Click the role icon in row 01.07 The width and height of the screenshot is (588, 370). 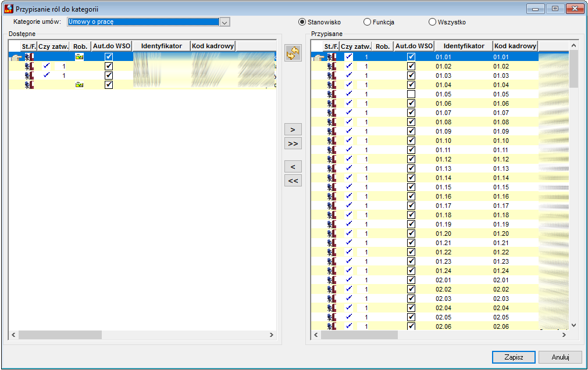tap(332, 113)
